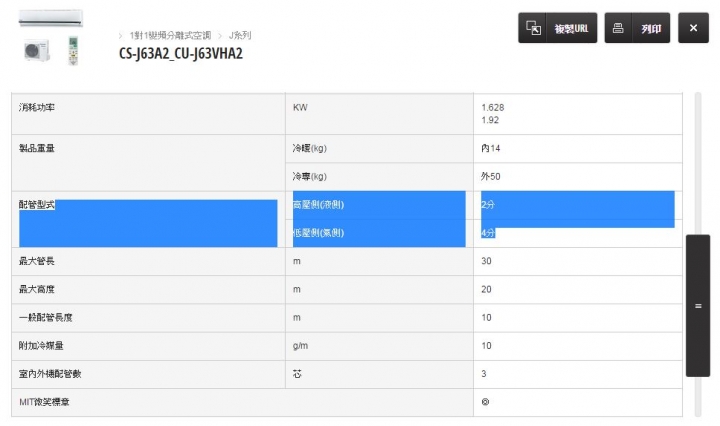Click the 高壓側(液側) cell

(x=318, y=205)
